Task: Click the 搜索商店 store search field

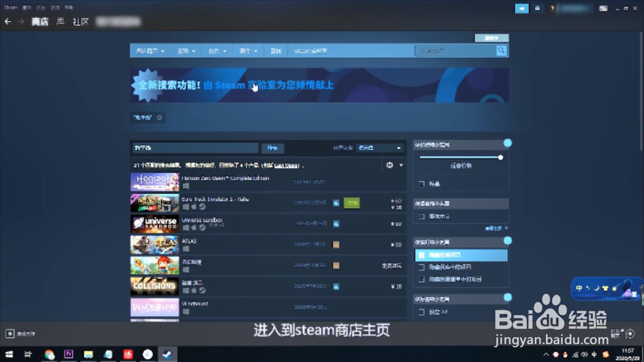Action: pyautogui.click(x=456, y=51)
